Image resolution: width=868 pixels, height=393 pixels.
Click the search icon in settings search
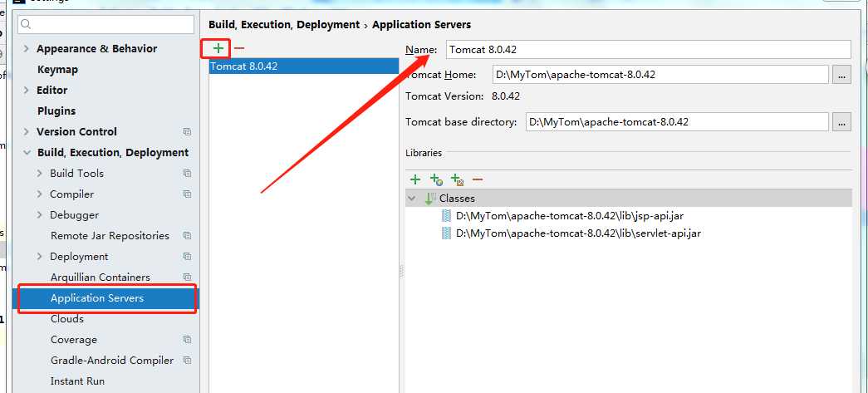[26, 24]
